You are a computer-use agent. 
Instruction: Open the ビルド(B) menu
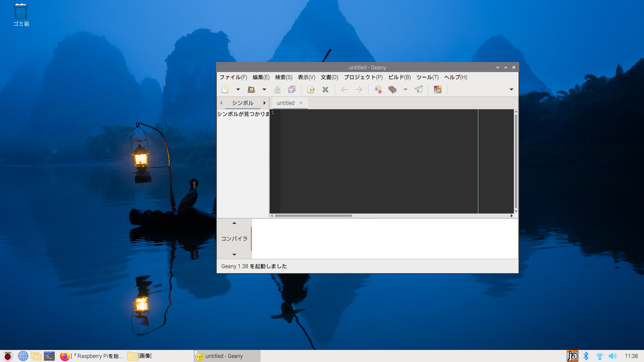399,77
